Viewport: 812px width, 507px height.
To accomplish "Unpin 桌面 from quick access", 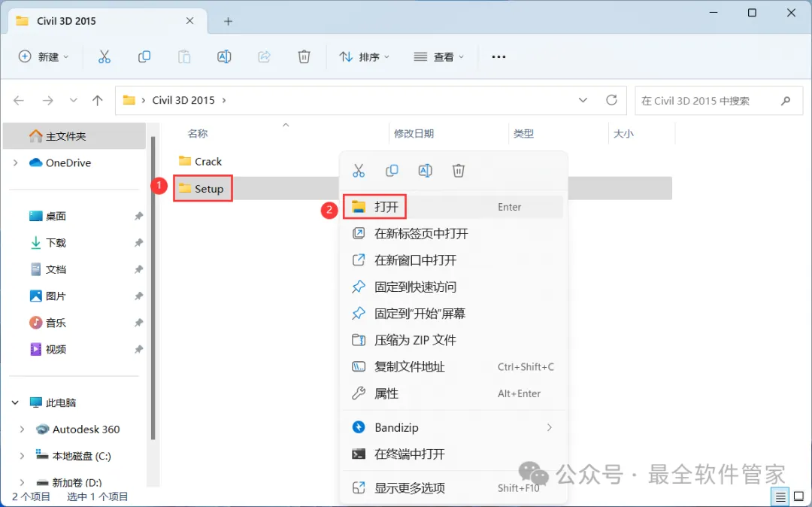I will (138, 216).
